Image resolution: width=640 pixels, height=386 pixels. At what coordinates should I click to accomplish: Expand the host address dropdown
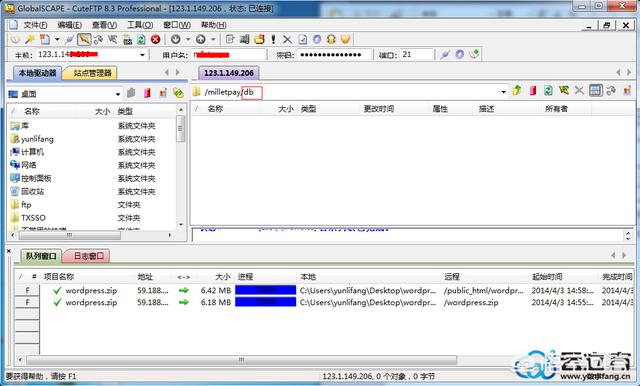click(142, 55)
